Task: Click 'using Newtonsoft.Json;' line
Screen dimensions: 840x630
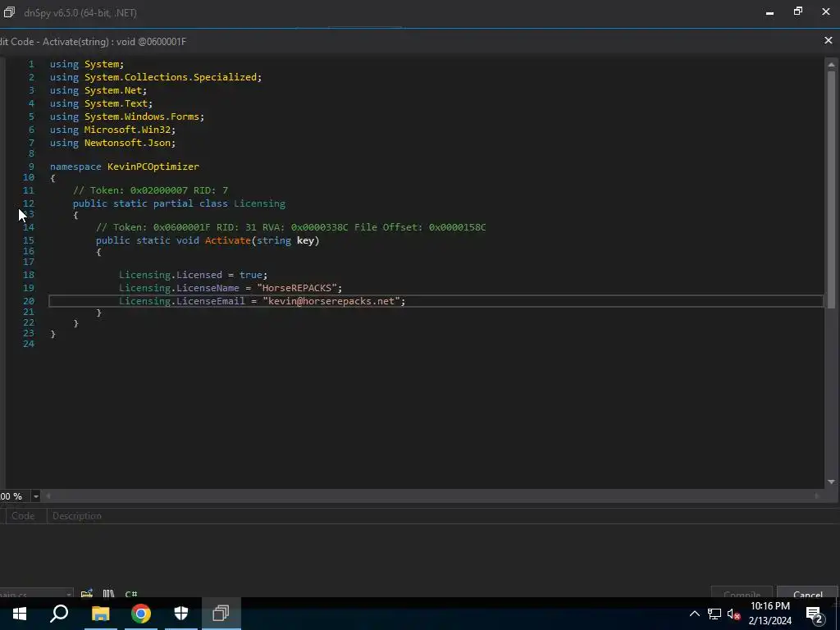Action: 112,143
